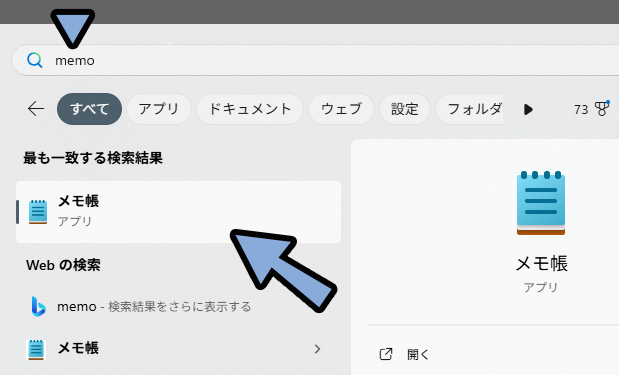Select the 設定 filter tab
The width and height of the screenshot is (619, 375).
405,109
